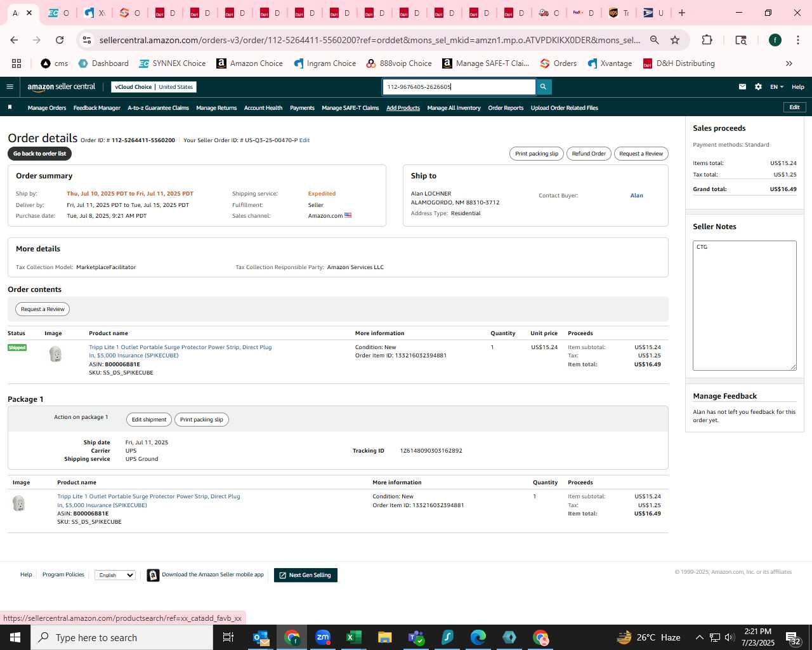Click the product thumbnail in Package 1
Screen dimensions: 812x650
click(19, 503)
